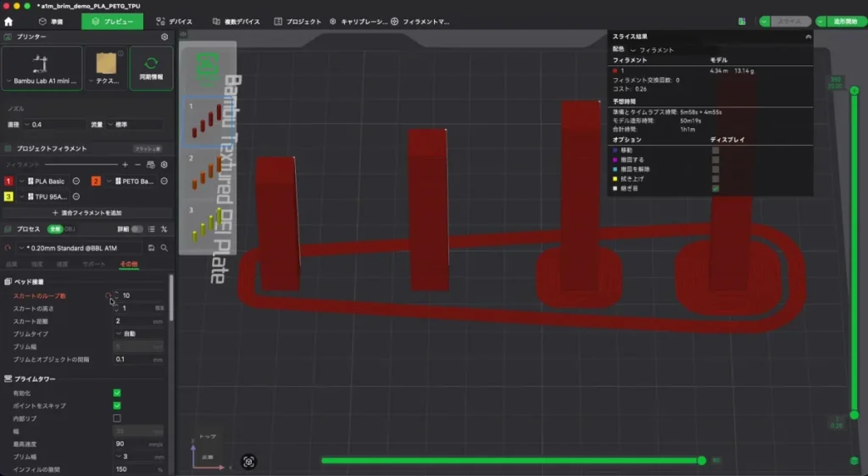The height and width of the screenshot is (476, 868).
Task: Open プロジェクト tab
Action: click(x=298, y=21)
